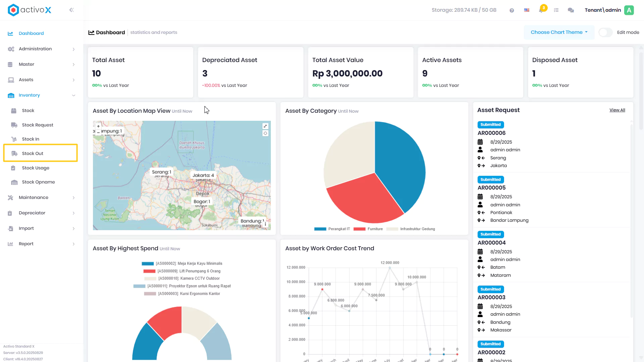Image resolution: width=644 pixels, height=362 pixels.
Task: Click the Report chart icon
Action: pyautogui.click(x=10, y=244)
